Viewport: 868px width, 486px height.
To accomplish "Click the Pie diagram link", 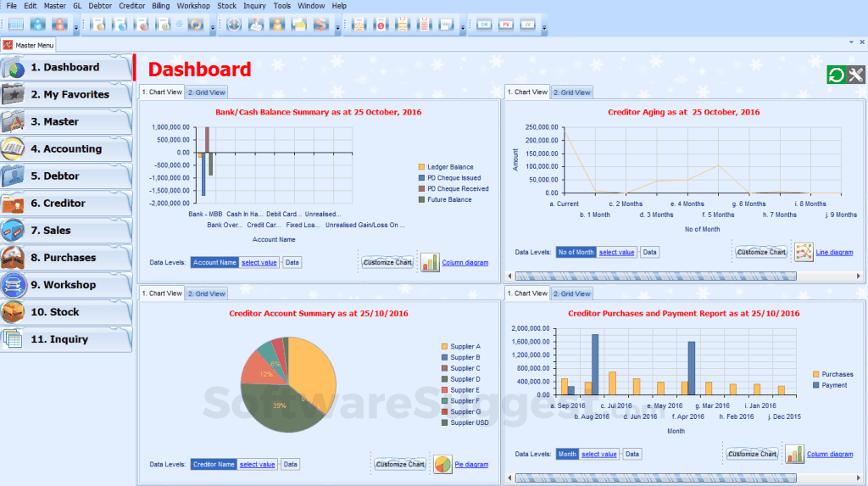I will tap(471, 465).
